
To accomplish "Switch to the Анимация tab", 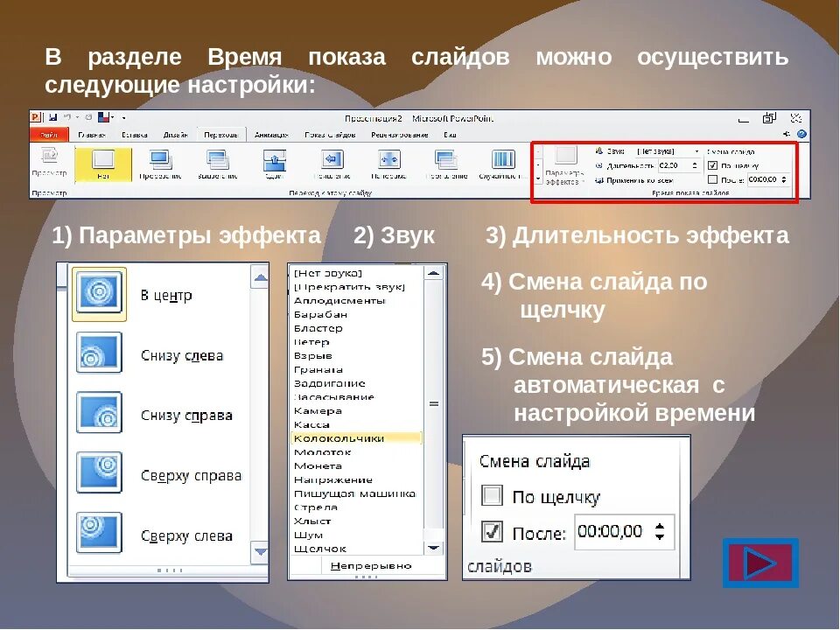I will point(271,135).
